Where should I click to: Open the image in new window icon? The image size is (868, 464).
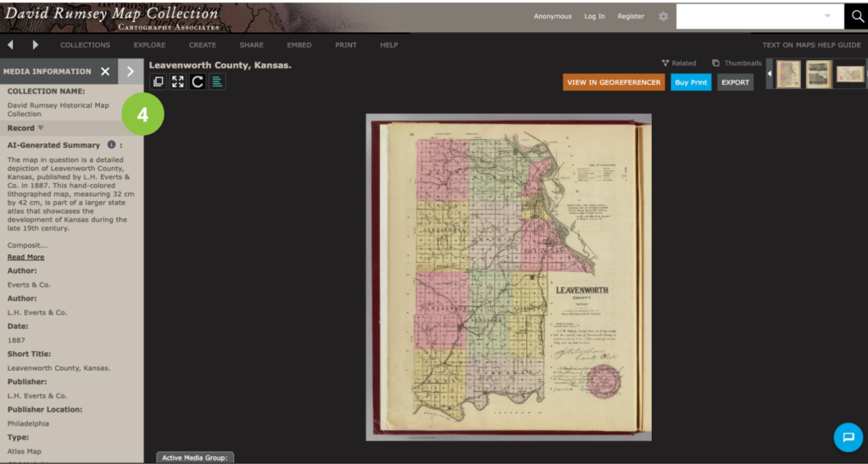(159, 82)
